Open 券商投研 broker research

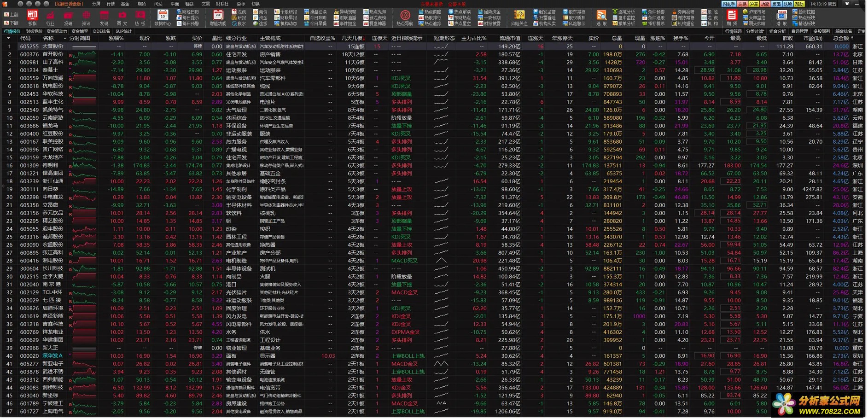(683, 12)
